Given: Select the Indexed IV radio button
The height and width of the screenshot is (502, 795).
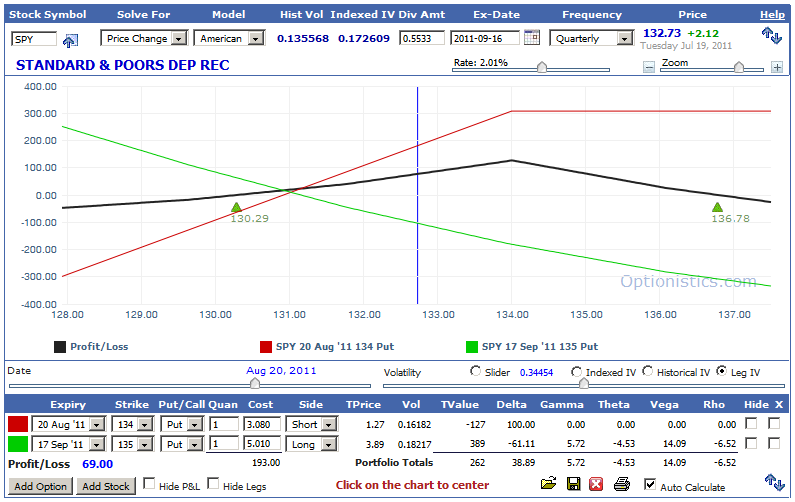Looking at the screenshot, I should point(576,372).
